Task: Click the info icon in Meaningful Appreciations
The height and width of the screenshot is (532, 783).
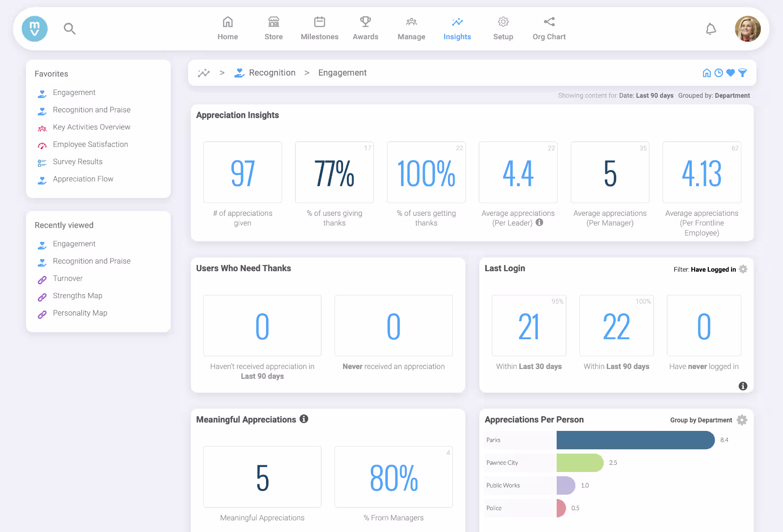Action: pyautogui.click(x=304, y=419)
